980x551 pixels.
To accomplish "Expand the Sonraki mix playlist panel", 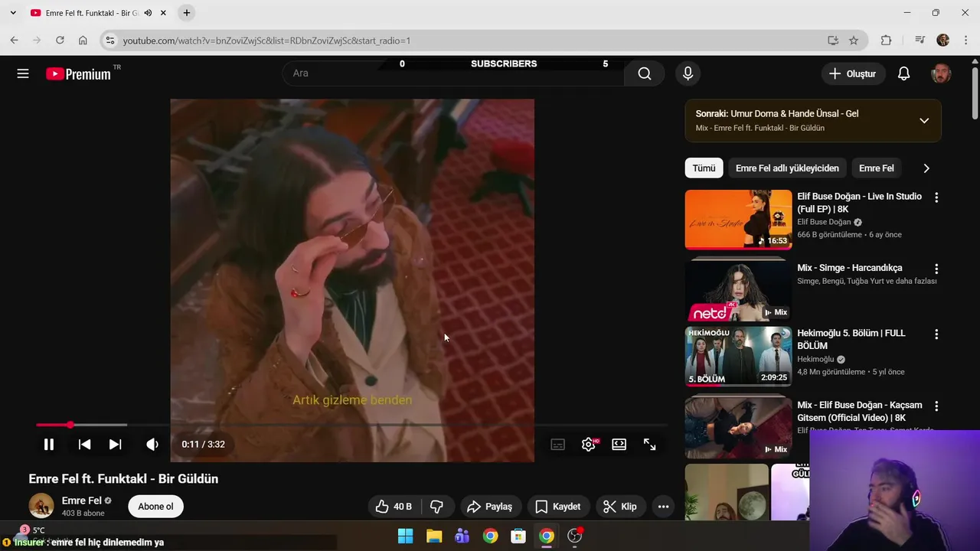I will tap(924, 120).
